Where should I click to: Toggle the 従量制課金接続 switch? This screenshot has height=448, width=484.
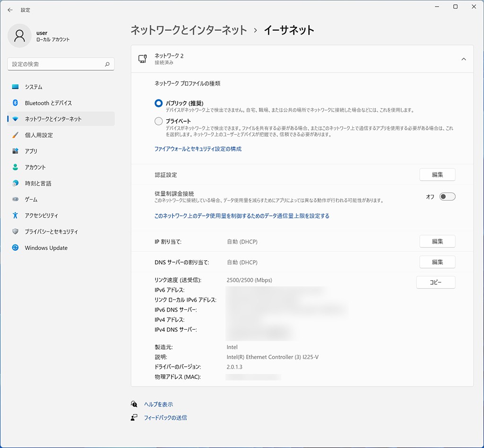click(x=447, y=197)
